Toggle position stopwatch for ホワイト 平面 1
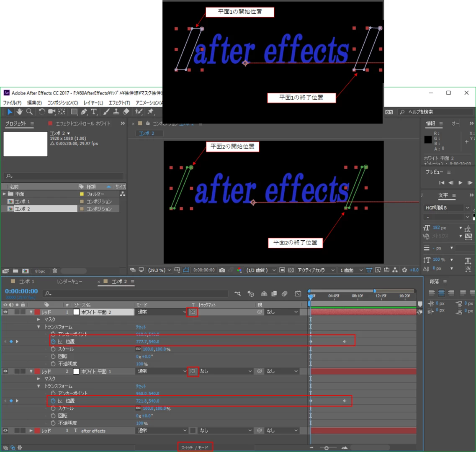This screenshot has height=452, width=476. (x=53, y=401)
